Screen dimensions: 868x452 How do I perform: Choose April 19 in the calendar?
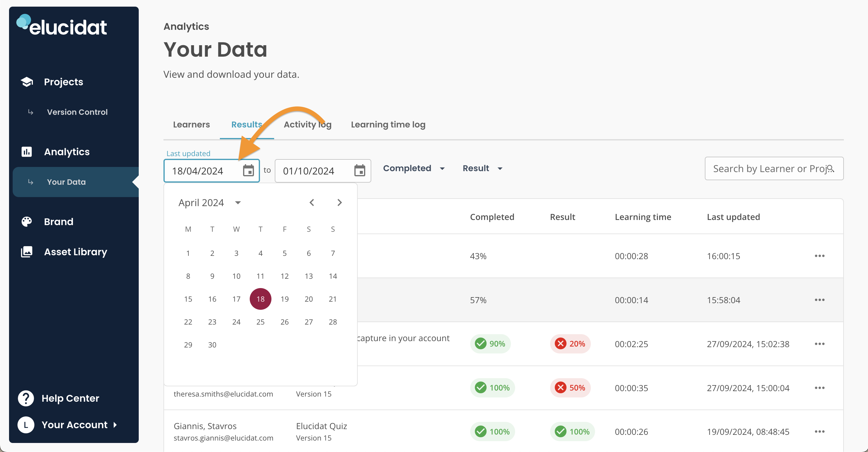click(x=284, y=299)
